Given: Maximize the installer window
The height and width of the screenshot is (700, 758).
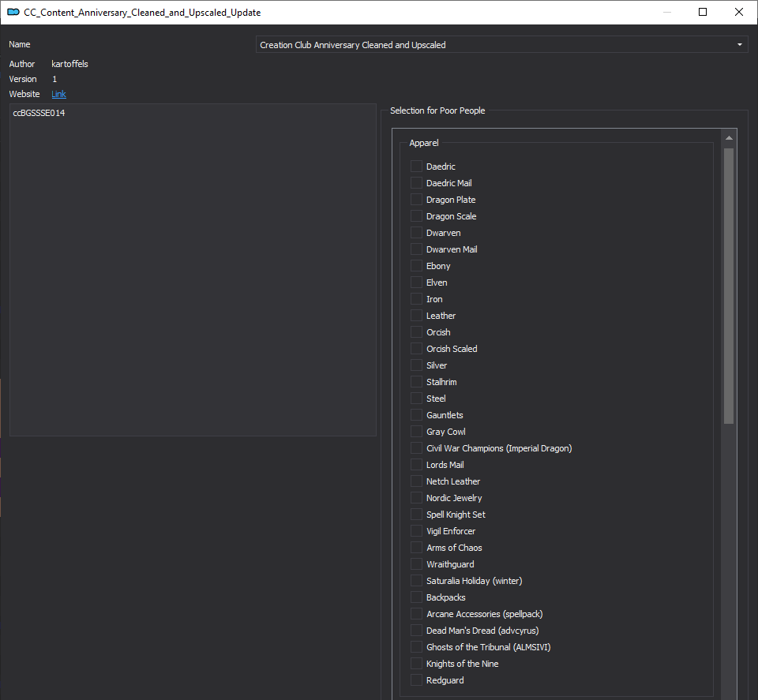Looking at the screenshot, I should tap(703, 12).
